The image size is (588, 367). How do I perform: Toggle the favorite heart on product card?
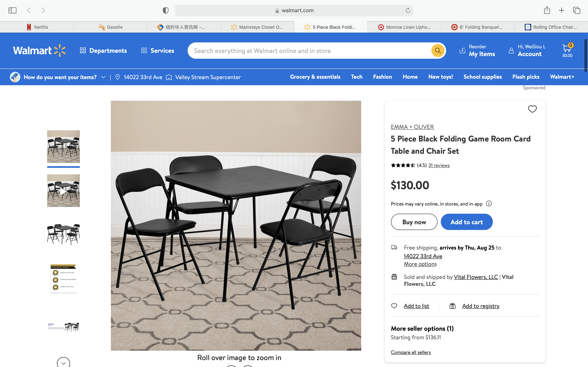tap(532, 109)
